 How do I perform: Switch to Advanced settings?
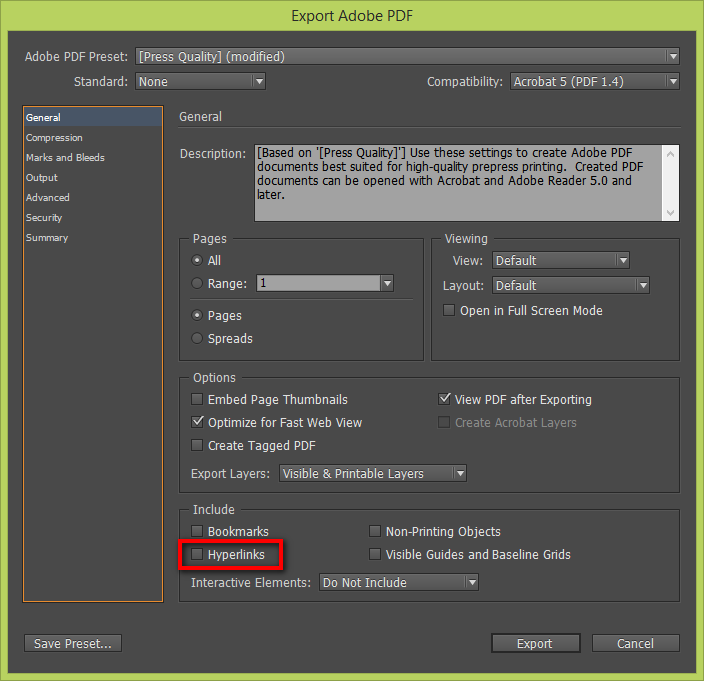tap(93, 198)
